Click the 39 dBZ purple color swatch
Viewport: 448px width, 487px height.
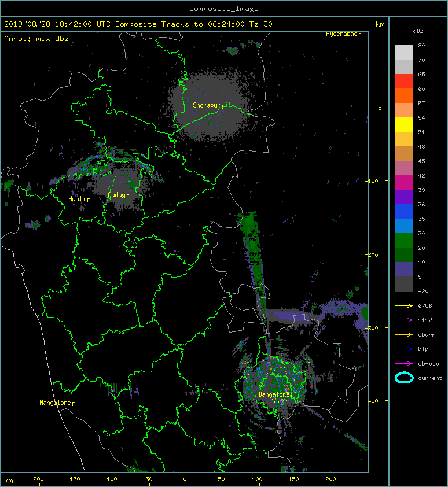click(404, 197)
